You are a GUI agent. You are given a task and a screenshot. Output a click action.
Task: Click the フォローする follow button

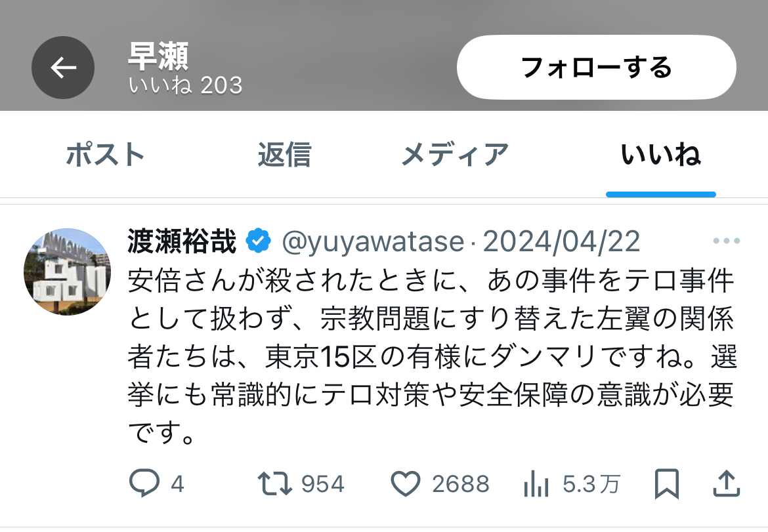(x=596, y=68)
